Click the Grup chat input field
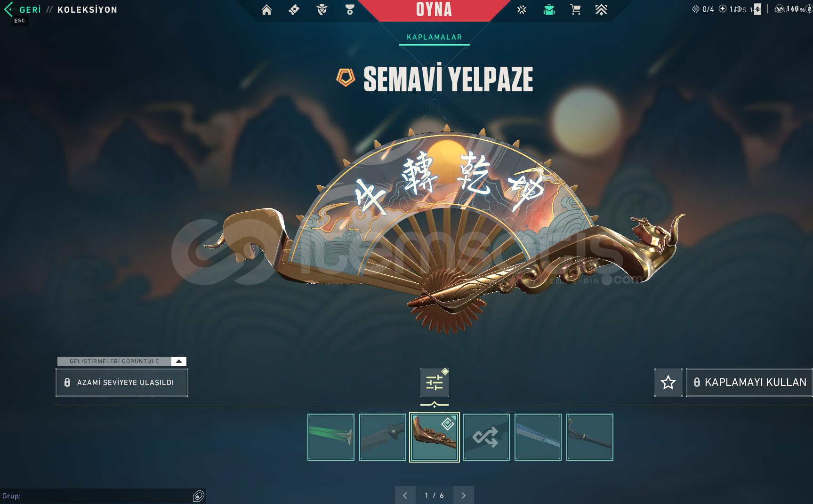This screenshot has height=504, width=813. [97, 496]
